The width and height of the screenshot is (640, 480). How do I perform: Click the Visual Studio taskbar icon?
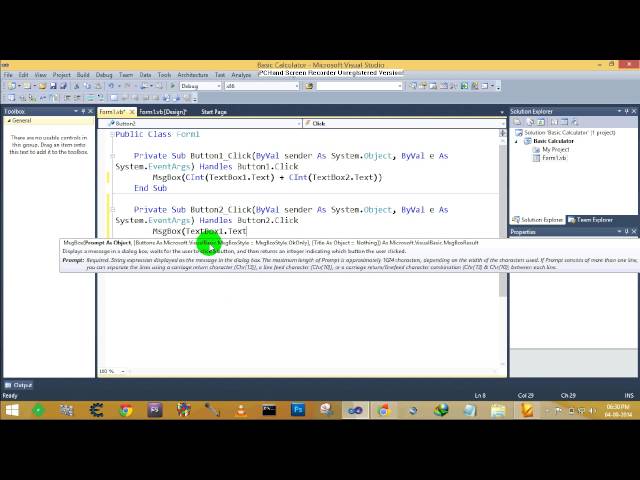pos(355,410)
